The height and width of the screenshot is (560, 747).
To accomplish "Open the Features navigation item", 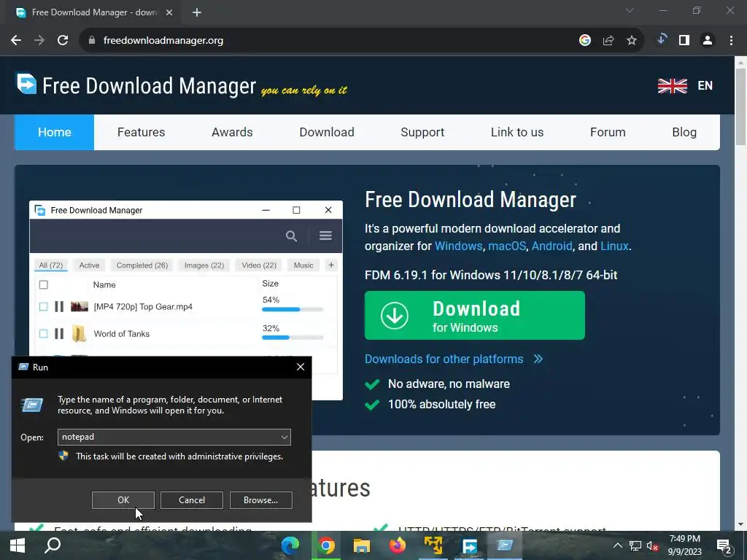I will 141,133.
